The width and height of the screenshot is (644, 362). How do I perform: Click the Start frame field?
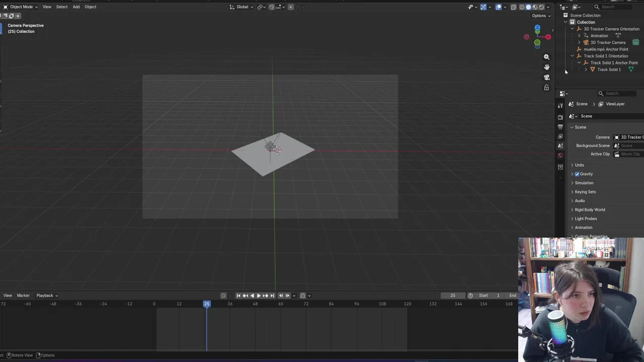(489, 296)
